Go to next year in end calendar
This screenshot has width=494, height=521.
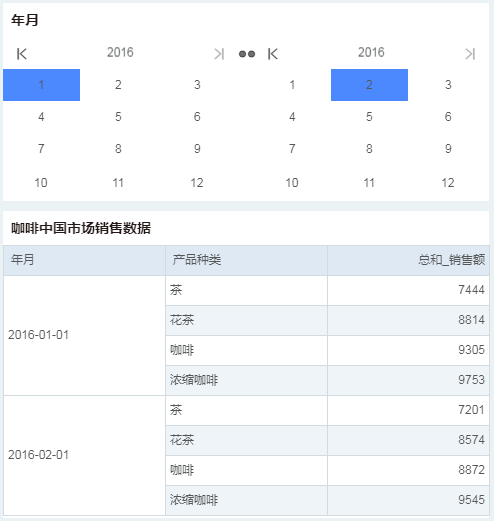pyautogui.click(x=470, y=54)
